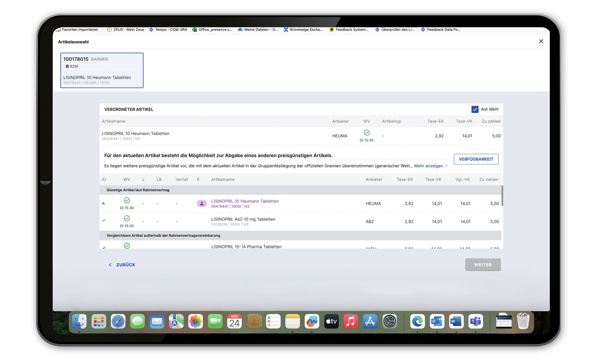This screenshot has width=589, height=364.
Task: Click the Zu zahlen column header in alternatives table
Action: [488, 179]
